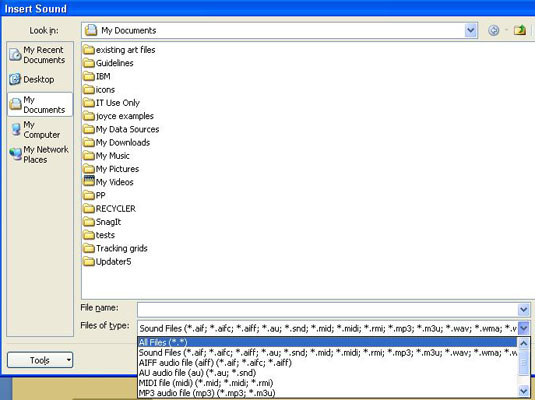The height and width of the screenshot is (400, 535).
Task: Click inside the File name text field
Action: coord(328,310)
